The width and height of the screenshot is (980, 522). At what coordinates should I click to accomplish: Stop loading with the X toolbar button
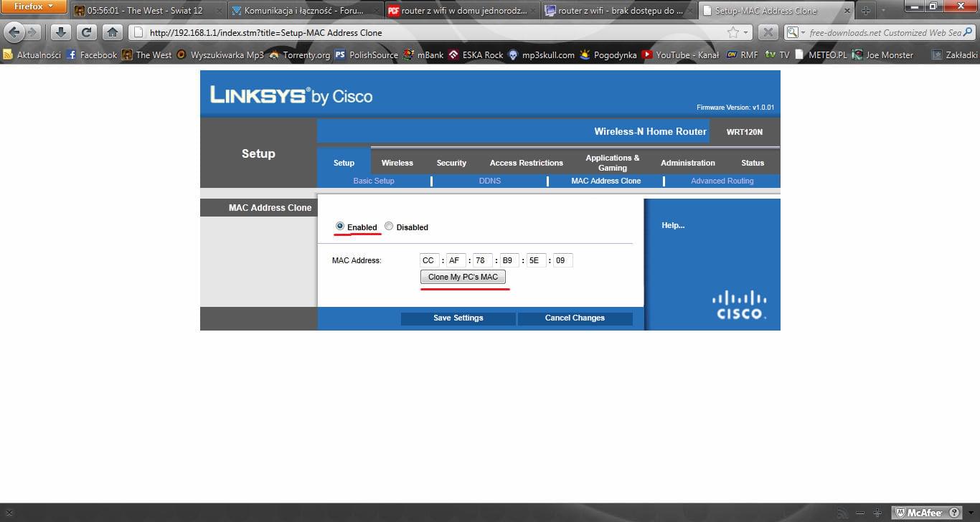(768, 32)
